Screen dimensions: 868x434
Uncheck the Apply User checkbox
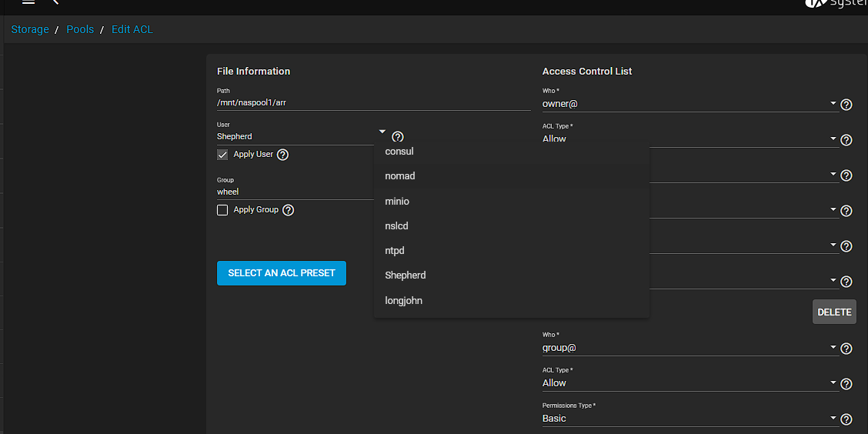(x=222, y=155)
